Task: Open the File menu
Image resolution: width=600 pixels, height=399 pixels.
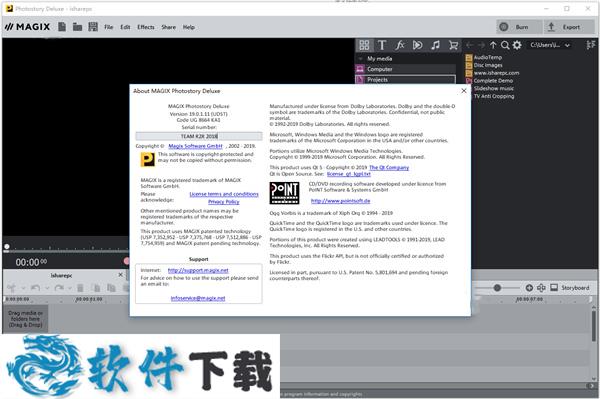Action: point(109,27)
